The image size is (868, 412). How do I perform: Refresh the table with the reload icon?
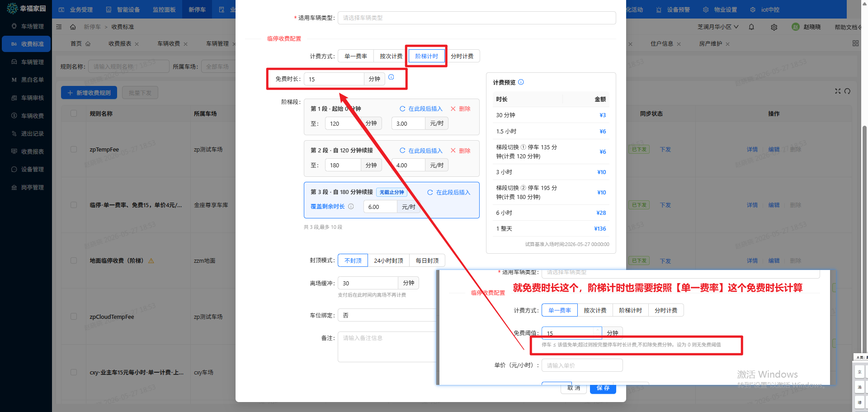(x=847, y=91)
